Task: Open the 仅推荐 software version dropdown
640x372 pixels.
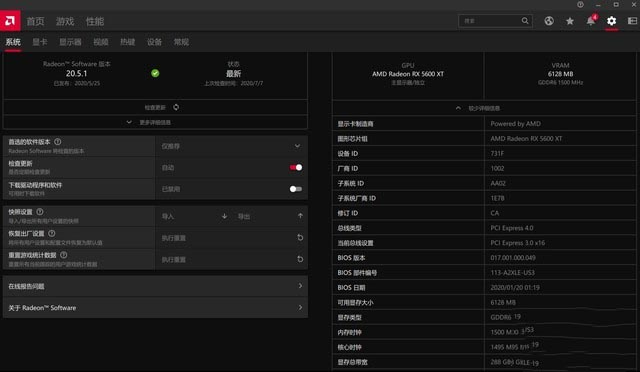Action: 231,146
